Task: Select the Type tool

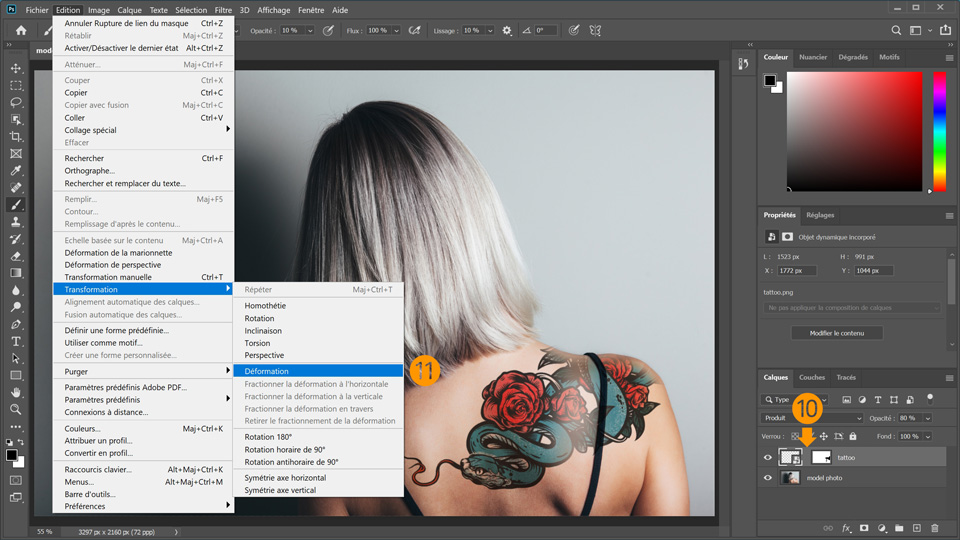Action: (x=16, y=342)
